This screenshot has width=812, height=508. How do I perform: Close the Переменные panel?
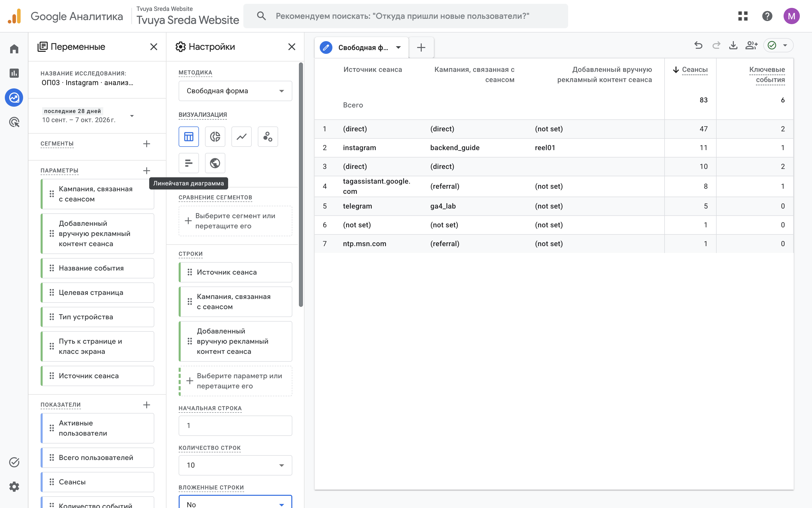(x=154, y=47)
